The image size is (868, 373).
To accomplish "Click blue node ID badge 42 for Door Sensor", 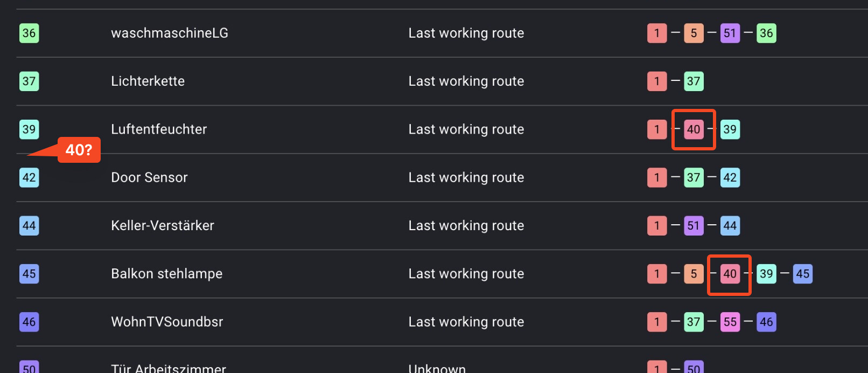I will coord(29,177).
